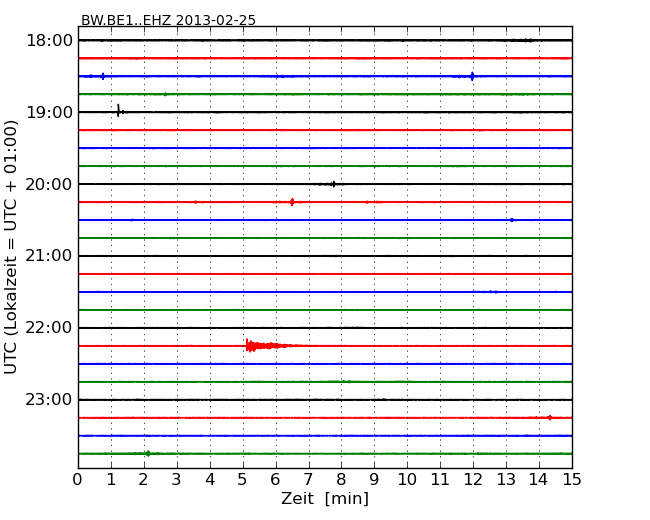Select the 19:00 y-axis time label
This screenshot has width=650, height=520.
click(x=49, y=112)
